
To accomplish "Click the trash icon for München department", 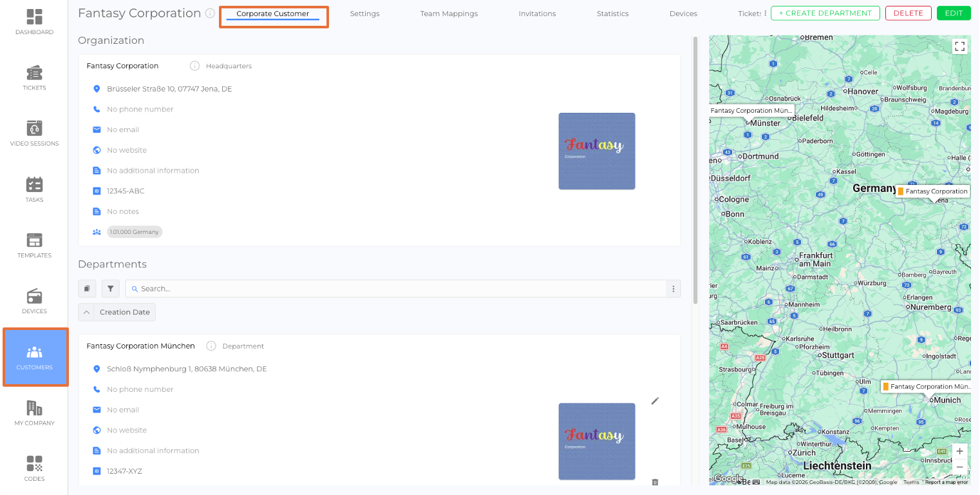I will (x=655, y=482).
